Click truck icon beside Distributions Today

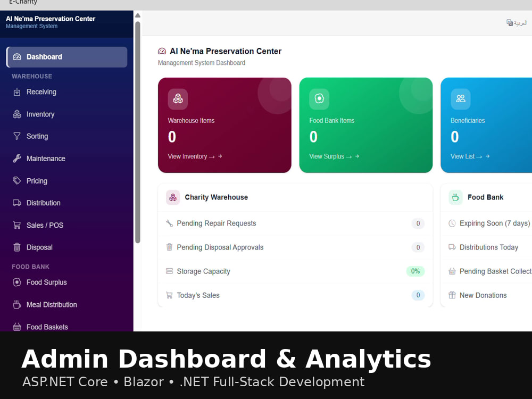452,247
